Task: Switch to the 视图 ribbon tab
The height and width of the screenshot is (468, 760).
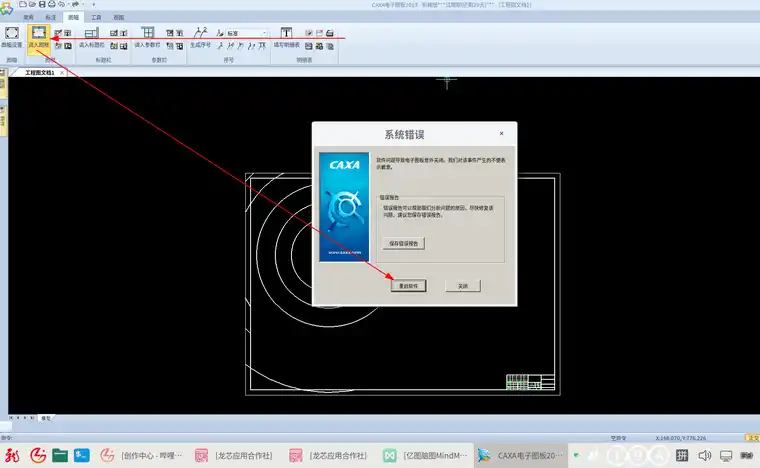Action: point(118,17)
